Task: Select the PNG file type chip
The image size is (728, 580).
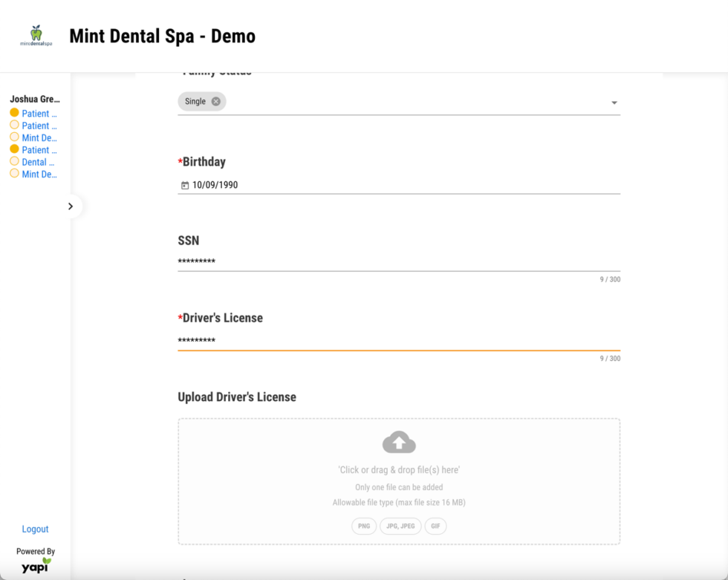Action: (x=363, y=526)
